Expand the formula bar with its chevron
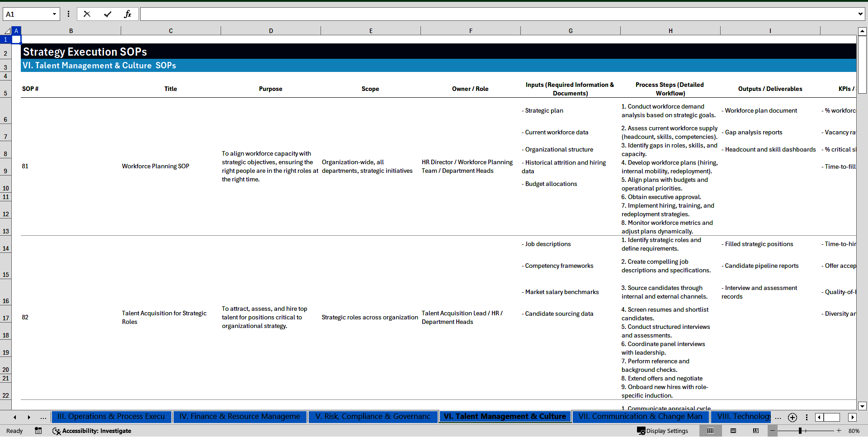 coord(861,14)
